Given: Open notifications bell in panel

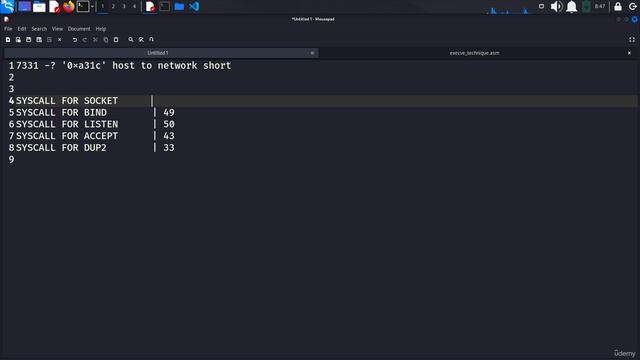Looking at the screenshot, I should 571,7.
